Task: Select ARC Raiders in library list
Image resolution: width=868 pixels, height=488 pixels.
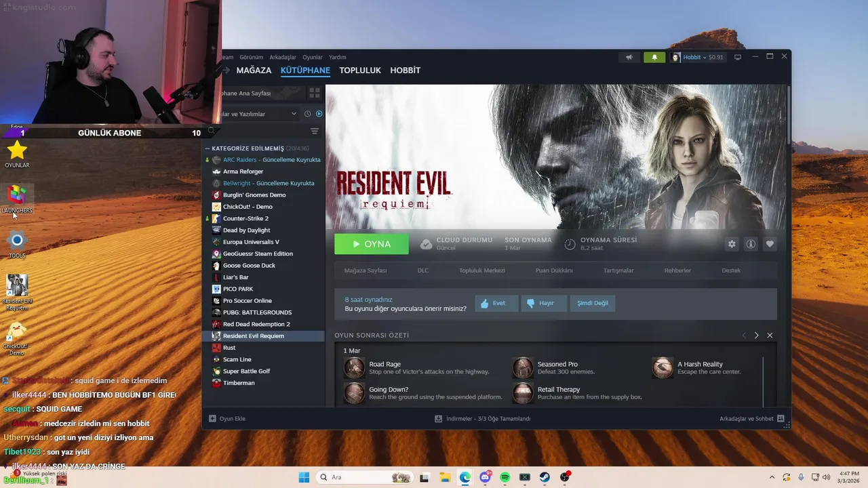Action: coord(264,160)
